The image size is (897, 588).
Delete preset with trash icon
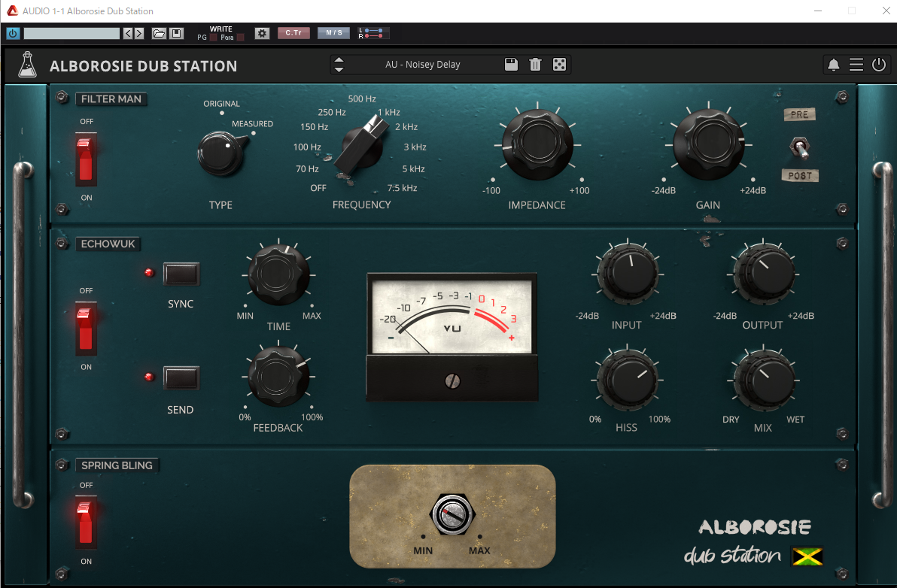pos(535,65)
